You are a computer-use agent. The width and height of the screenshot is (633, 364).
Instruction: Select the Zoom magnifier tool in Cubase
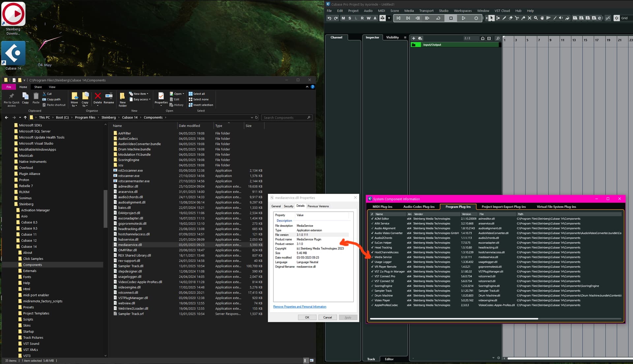point(536,18)
